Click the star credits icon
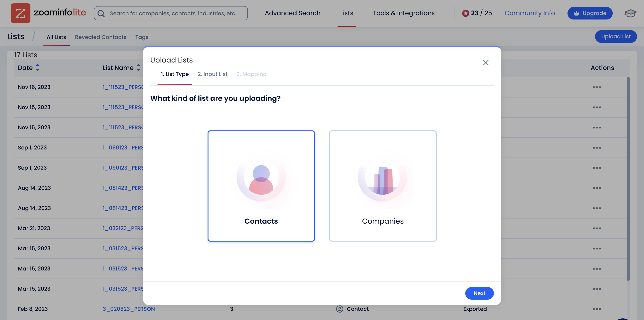644x320 pixels. pyautogui.click(x=466, y=13)
